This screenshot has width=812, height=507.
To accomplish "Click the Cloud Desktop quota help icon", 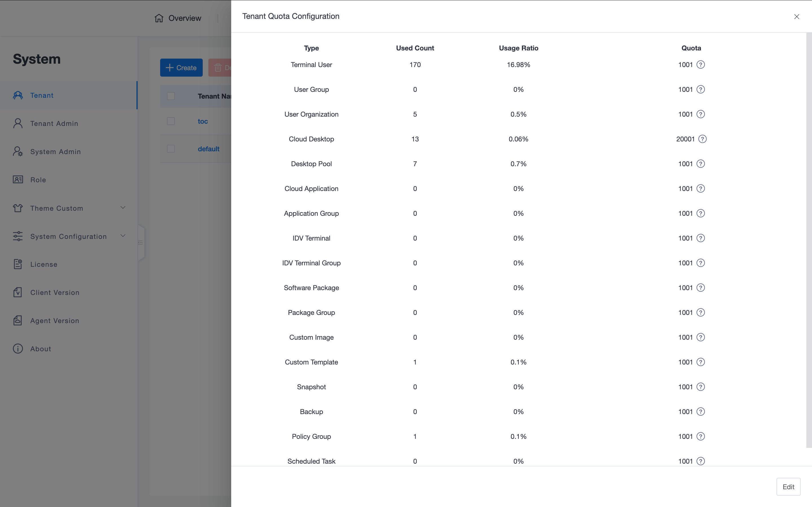I will (702, 139).
